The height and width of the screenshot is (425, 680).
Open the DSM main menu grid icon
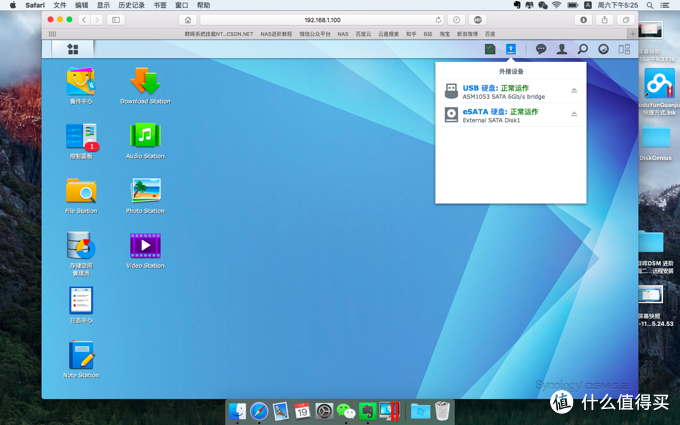73,49
